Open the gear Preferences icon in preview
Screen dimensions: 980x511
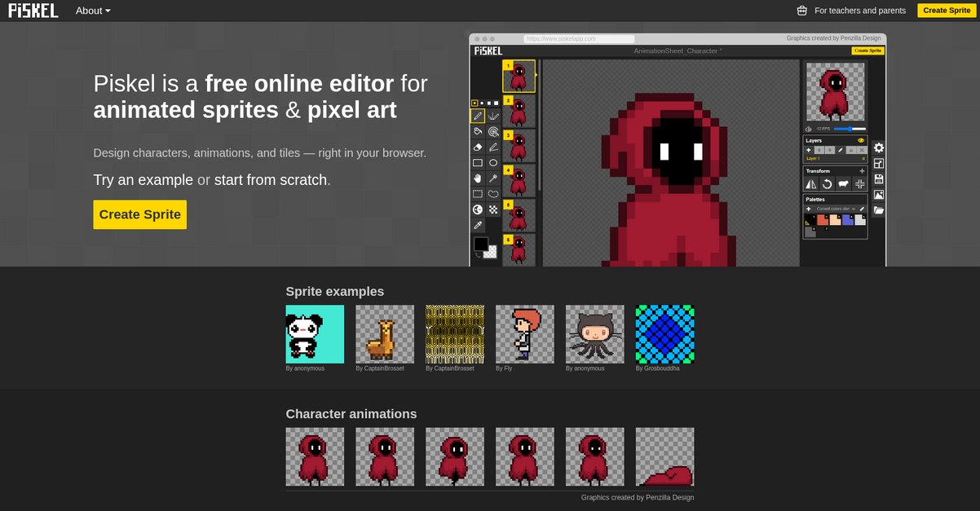coord(878,148)
